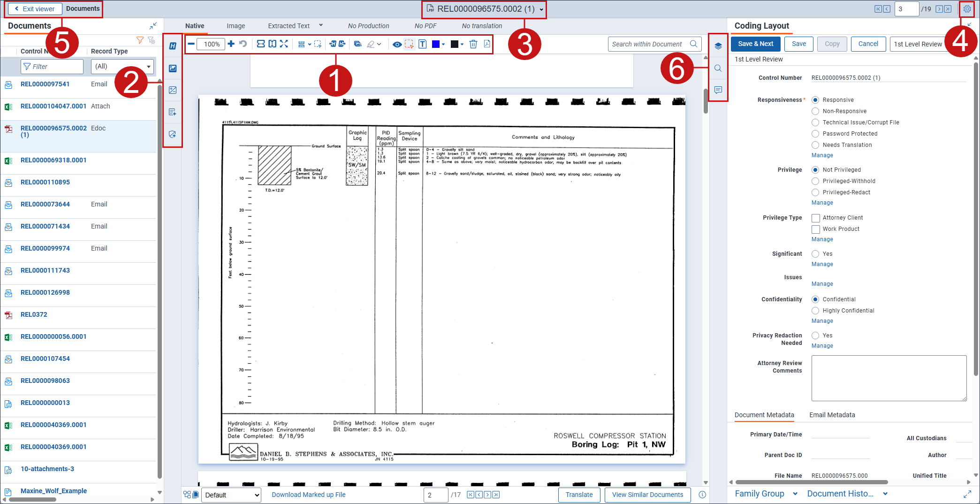The image size is (980, 504).
Task: Go to previous highlight icon
Action: 333,44
